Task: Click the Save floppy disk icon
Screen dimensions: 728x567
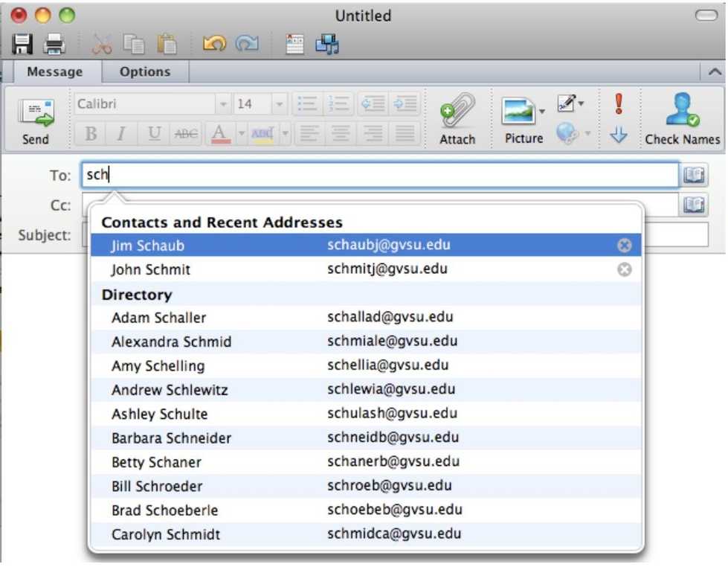Action: pos(23,45)
